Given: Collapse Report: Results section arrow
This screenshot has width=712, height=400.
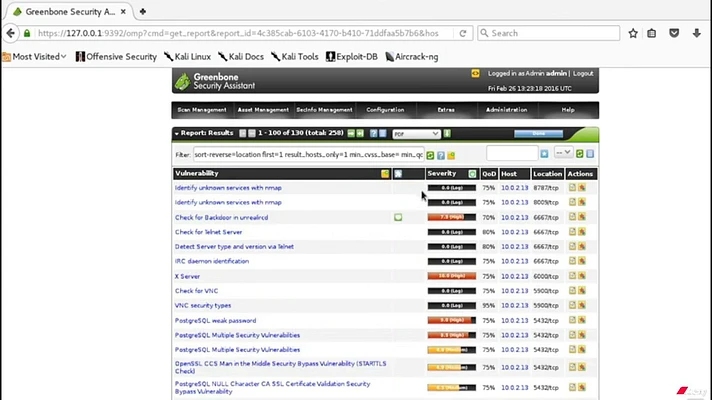Looking at the screenshot, I should coord(177,133).
